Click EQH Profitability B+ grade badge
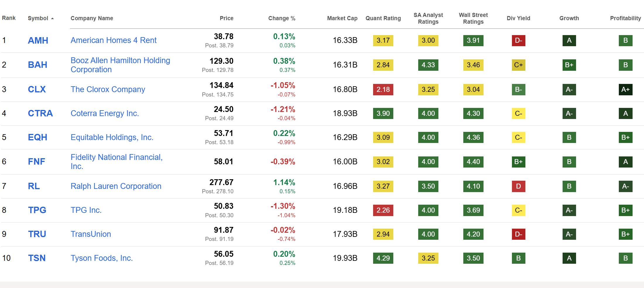Viewport: 644px width, 288px height. (626, 137)
